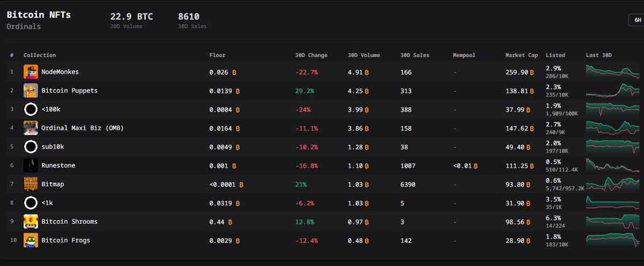Click the Last 30D column header
Screen dimensions: 644x266
click(x=598, y=55)
